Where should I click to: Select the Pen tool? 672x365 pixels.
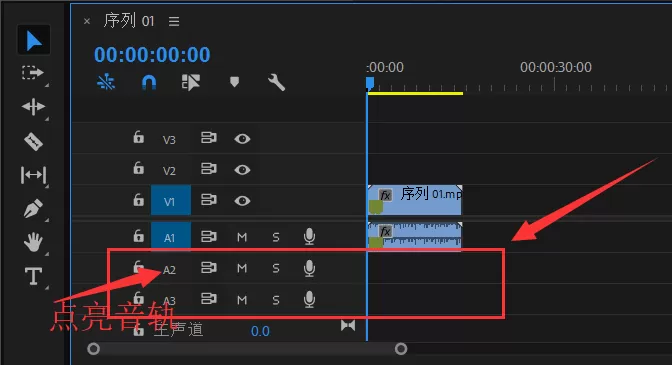tap(33, 209)
